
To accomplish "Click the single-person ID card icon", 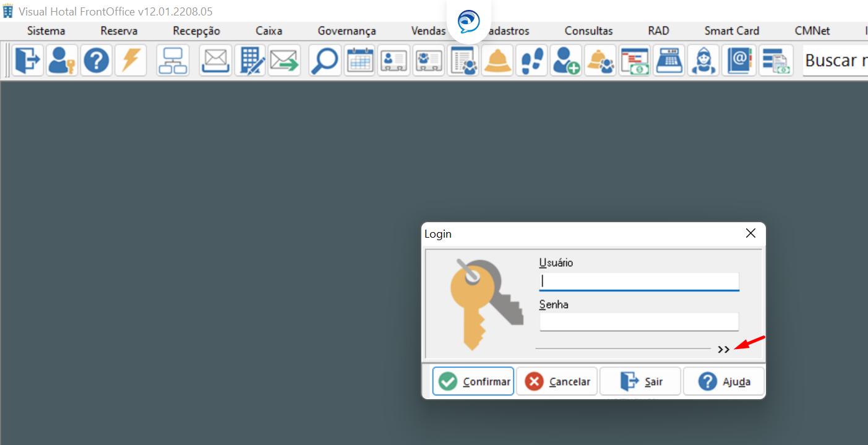I will coord(393,61).
